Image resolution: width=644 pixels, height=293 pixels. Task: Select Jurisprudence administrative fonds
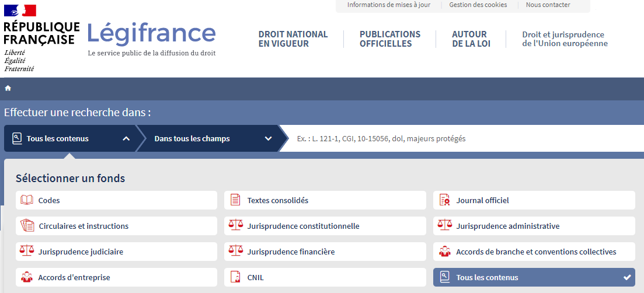[534, 226]
